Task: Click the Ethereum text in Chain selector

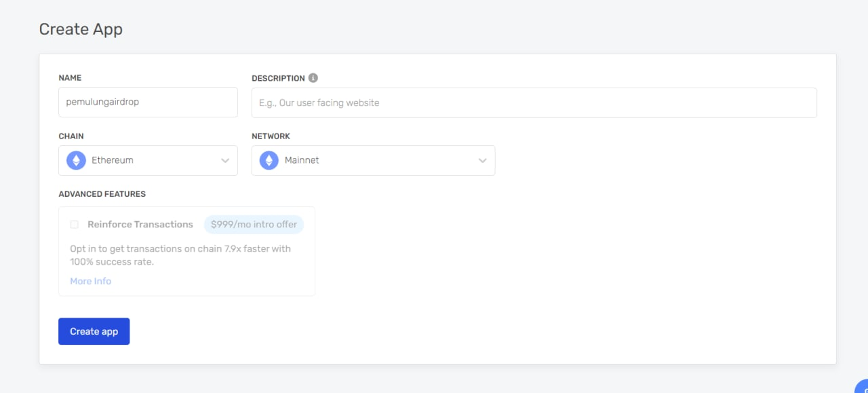Action: click(x=113, y=160)
